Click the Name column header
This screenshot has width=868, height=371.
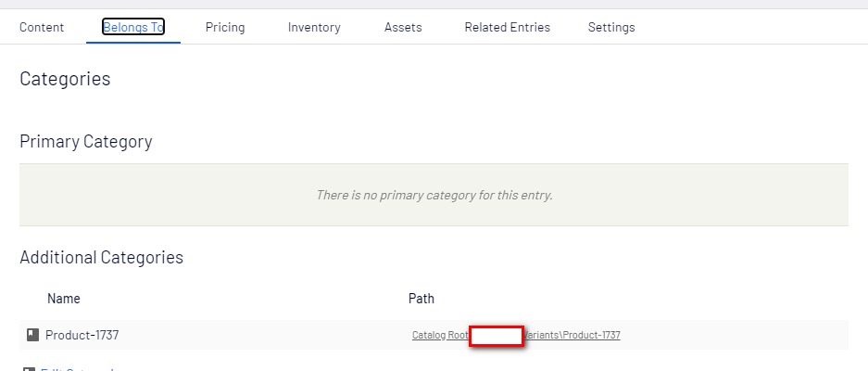64,299
